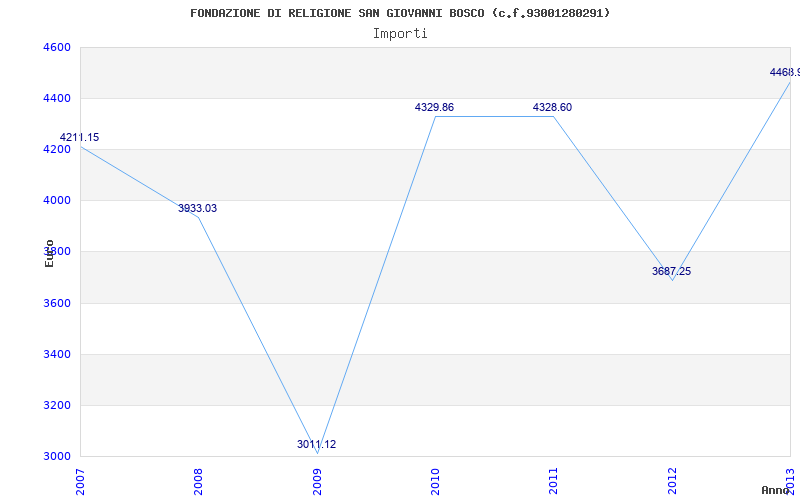Select the 3687.25 data label

tap(671, 271)
